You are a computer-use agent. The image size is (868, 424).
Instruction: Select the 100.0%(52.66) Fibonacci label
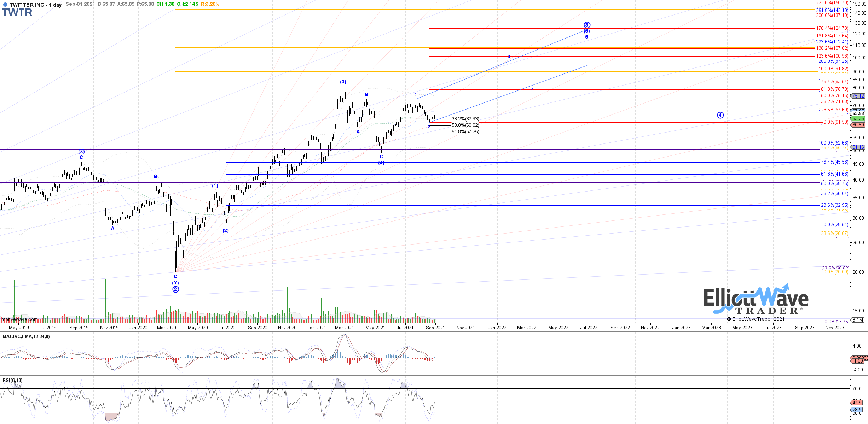[833, 143]
